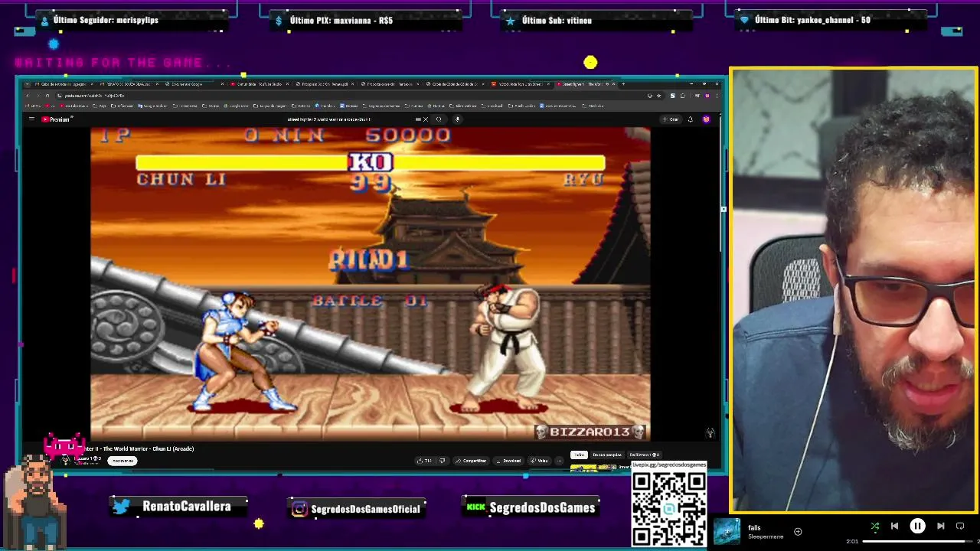Open the 'falls' song title
Image resolution: width=980 pixels, height=551 pixels.
[754, 527]
